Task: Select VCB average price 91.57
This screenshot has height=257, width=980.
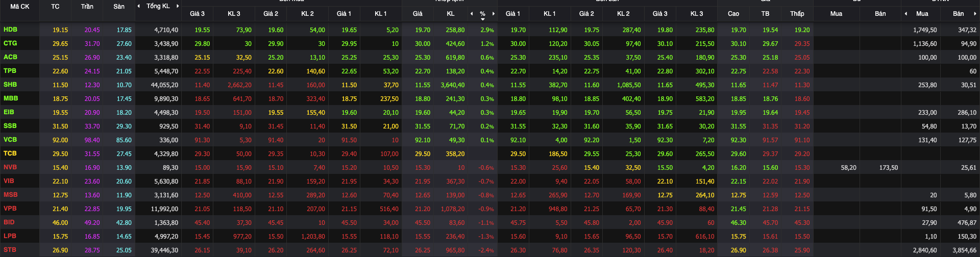Action: [770, 140]
